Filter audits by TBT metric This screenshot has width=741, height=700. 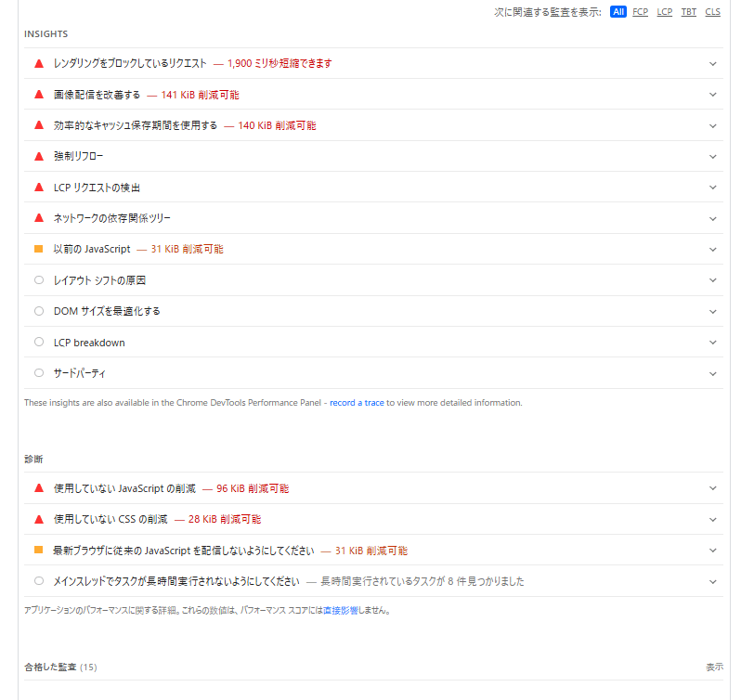click(689, 12)
